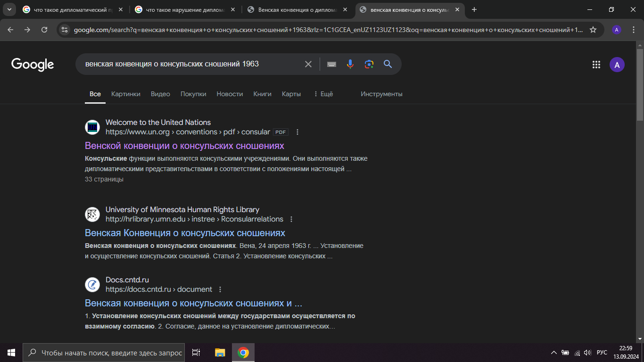Open volume control in system tray
This screenshot has height=362, width=644.
click(x=587, y=353)
